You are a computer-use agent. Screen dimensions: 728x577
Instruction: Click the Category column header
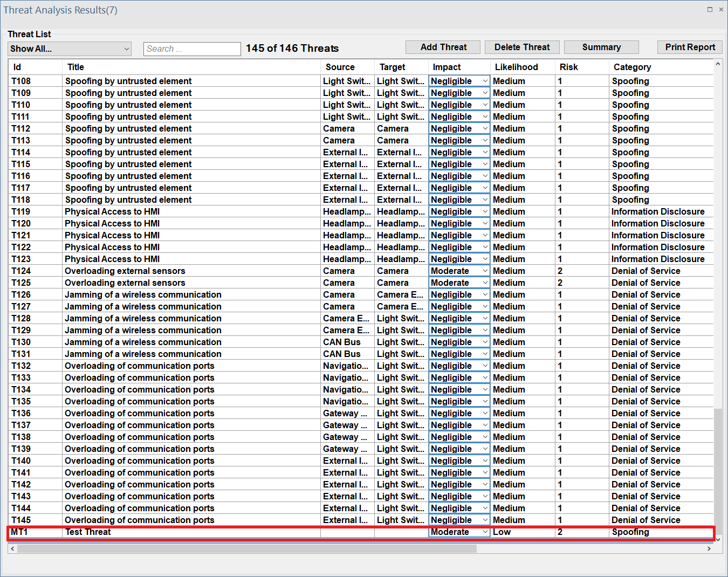point(632,67)
